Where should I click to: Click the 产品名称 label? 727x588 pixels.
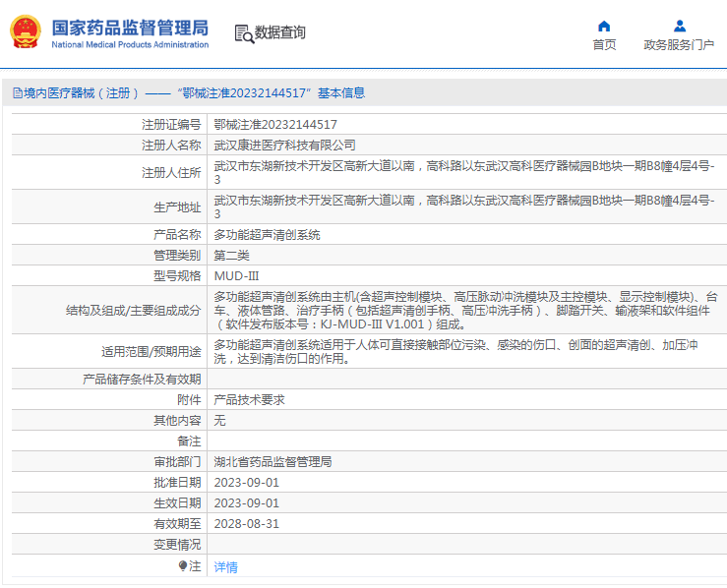[177, 235]
